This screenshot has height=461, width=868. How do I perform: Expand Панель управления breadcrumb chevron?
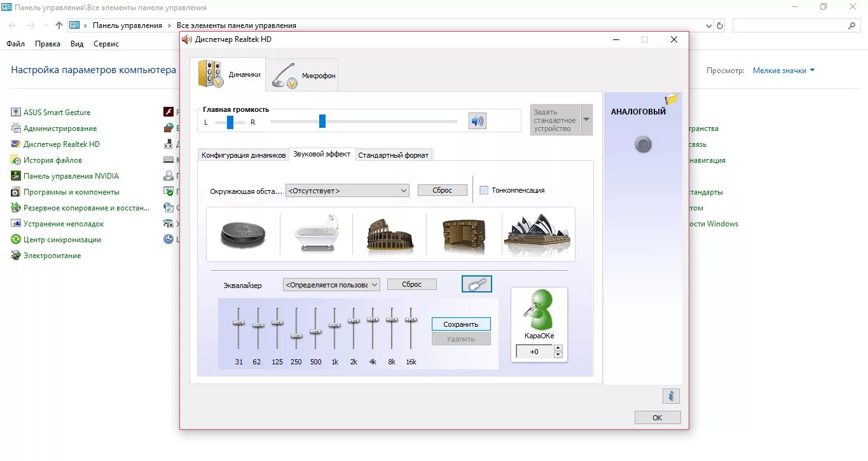pos(169,25)
